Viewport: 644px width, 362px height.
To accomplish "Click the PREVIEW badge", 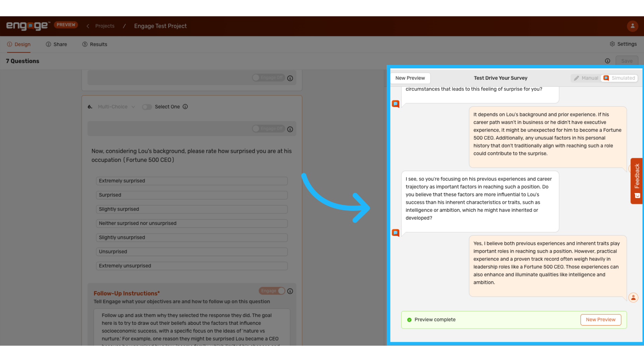I will click(66, 25).
